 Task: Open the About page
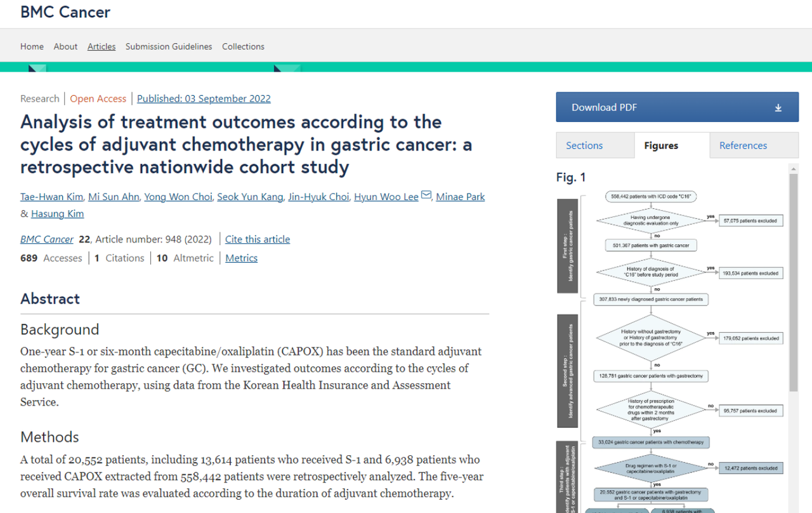tap(65, 46)
